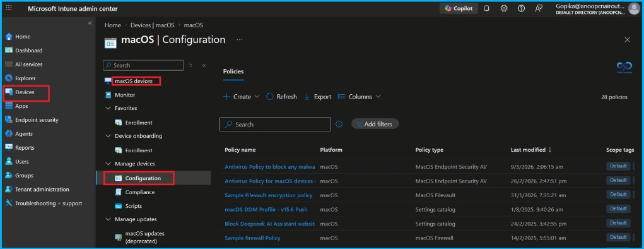This screenshot has width=644, height=249.
Task: Open macOS DDM Profile - v15.6 Push
Action: point(266,209)
